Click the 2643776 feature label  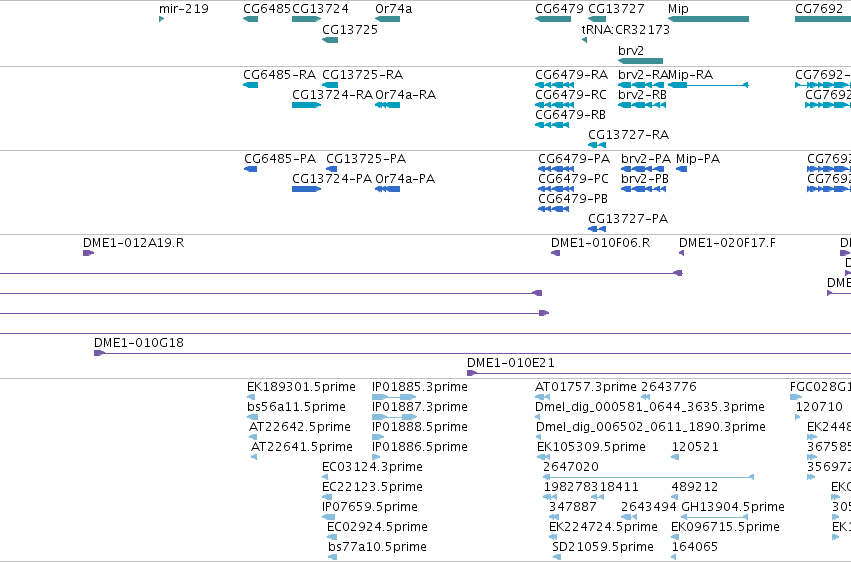(669, 387)
